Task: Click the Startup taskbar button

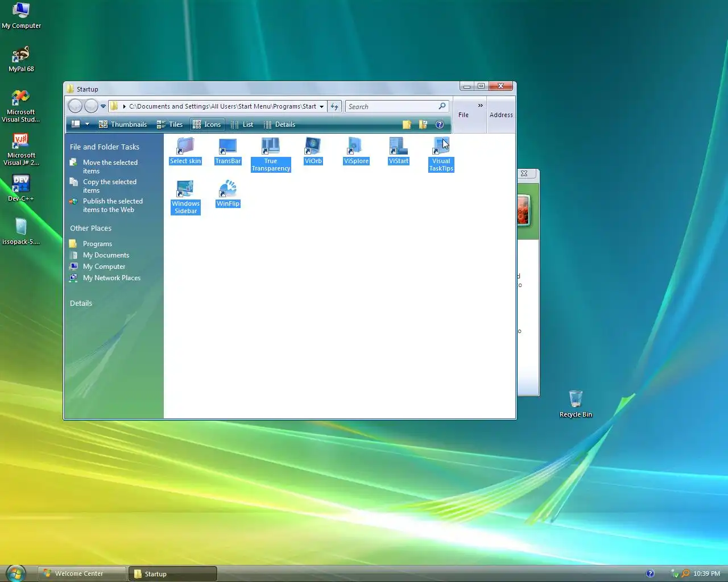Action: point(173,573)
